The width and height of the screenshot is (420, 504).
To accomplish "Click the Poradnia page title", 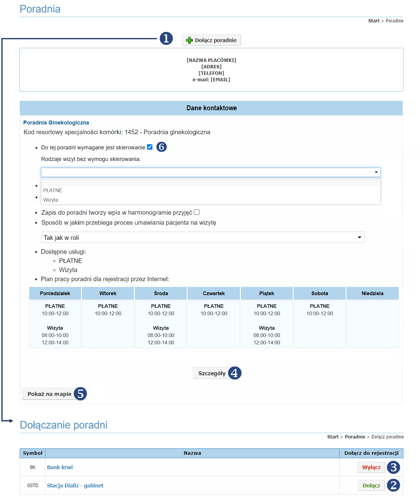I will [x=40, y=9].
